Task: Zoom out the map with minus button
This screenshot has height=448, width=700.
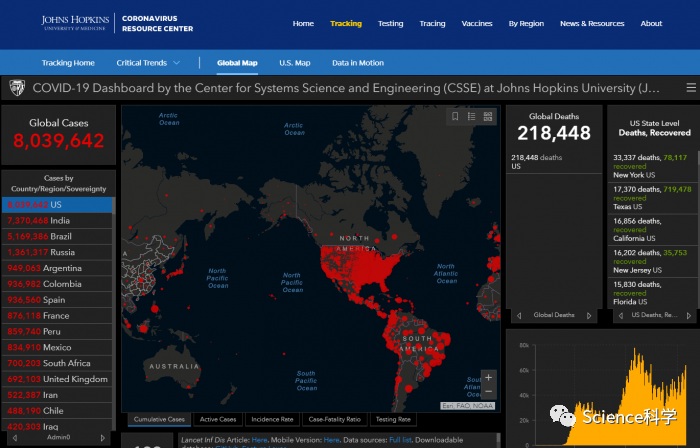Action: pyautogui.click(x=488, y=391)
